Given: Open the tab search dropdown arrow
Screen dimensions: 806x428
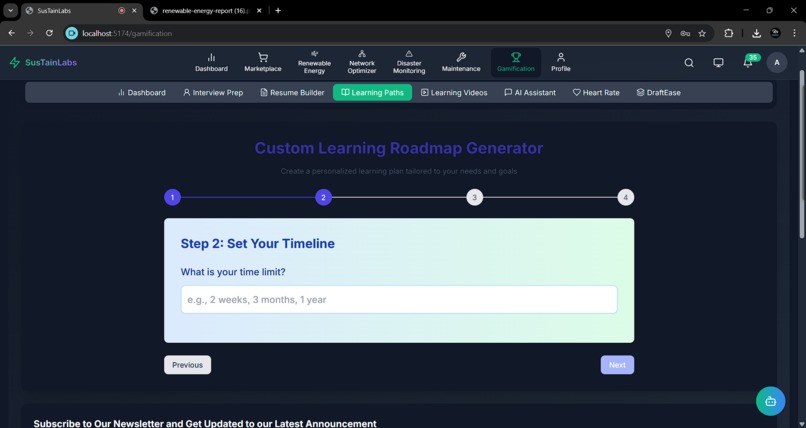Looking at the screenshot, I should pyautogui.click(x=10, y=10).
